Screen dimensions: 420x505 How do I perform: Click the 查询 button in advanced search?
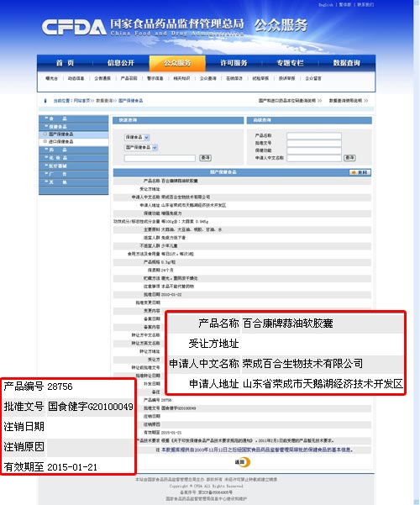pyautogui.click(x=349, y=158)
